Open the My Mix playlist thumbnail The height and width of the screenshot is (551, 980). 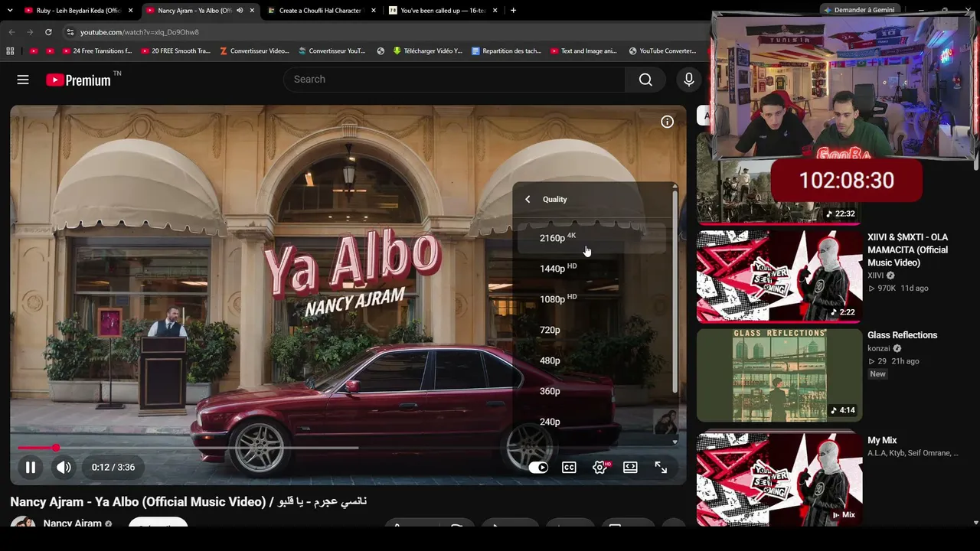(779, 479)
